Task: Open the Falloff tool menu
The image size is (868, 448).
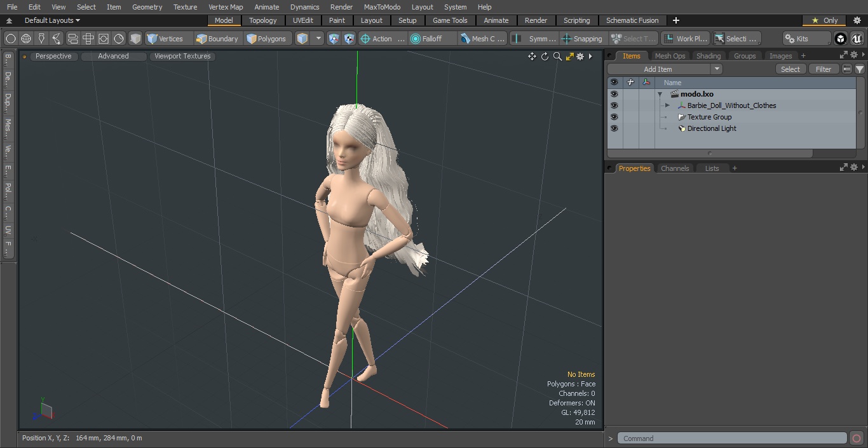Action: point(433,39)
